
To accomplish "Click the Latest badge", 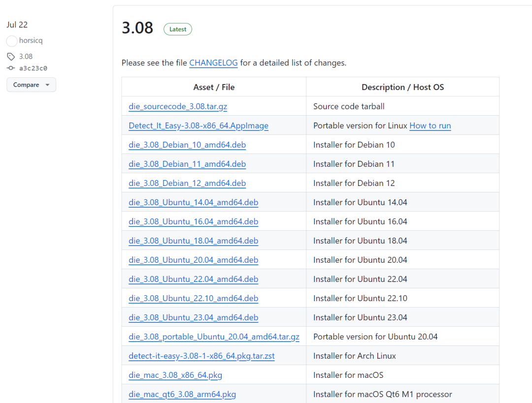I will [178, 29].
